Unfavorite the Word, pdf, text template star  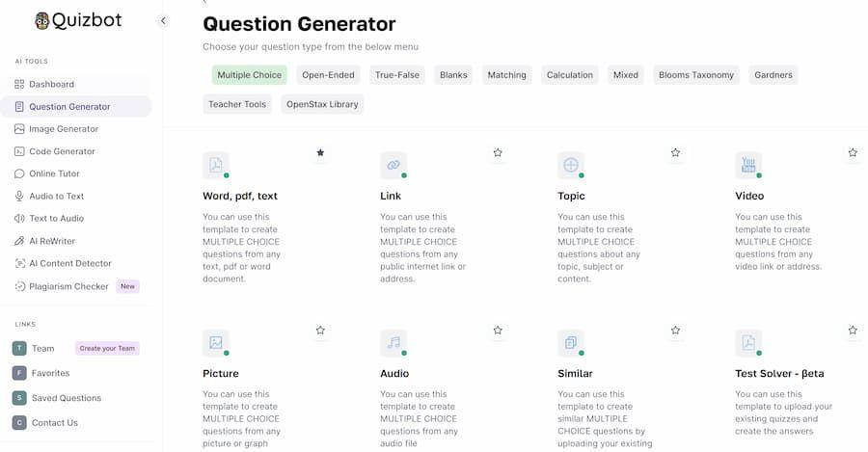(320, 152)
